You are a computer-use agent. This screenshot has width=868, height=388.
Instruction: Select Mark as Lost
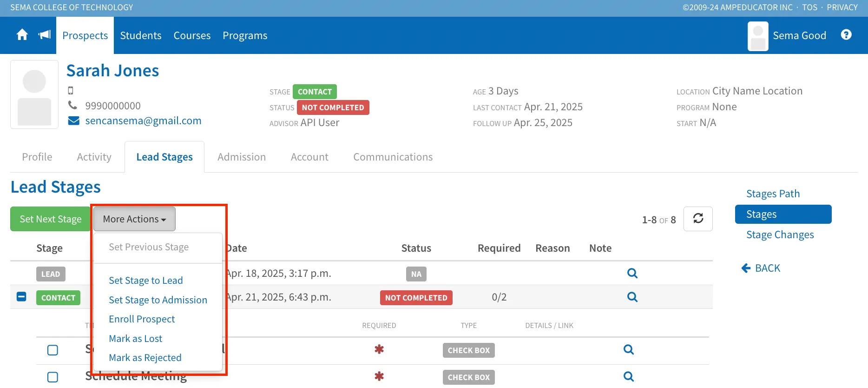[136, 339]
